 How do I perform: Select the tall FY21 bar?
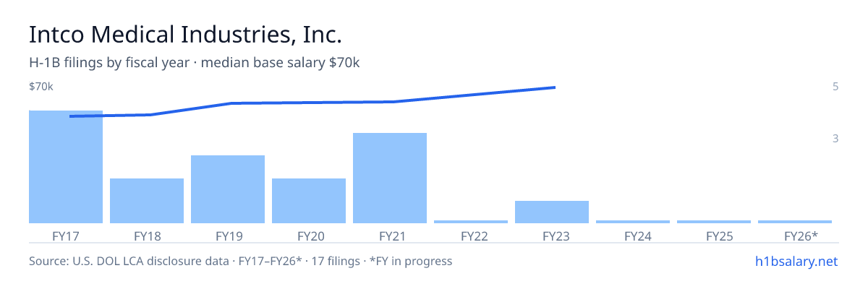point(390,178)
